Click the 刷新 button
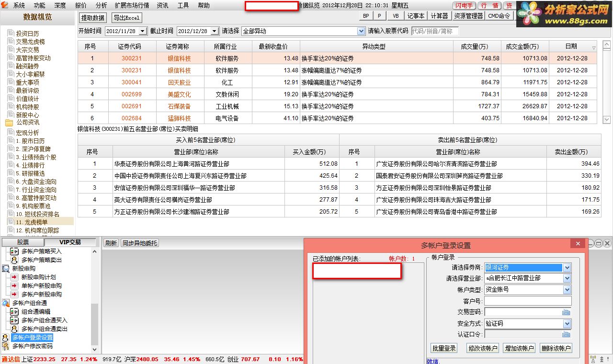The image size is (613, 364). [111, 243]
